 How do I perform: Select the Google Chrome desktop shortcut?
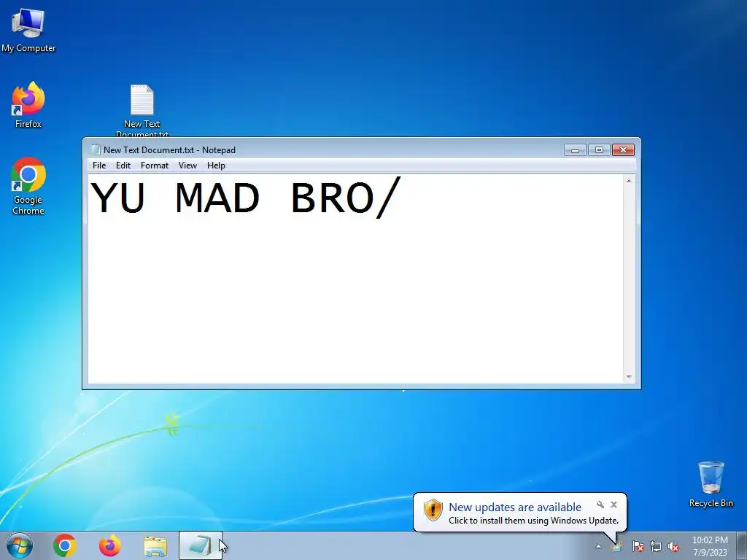point(28,186)
